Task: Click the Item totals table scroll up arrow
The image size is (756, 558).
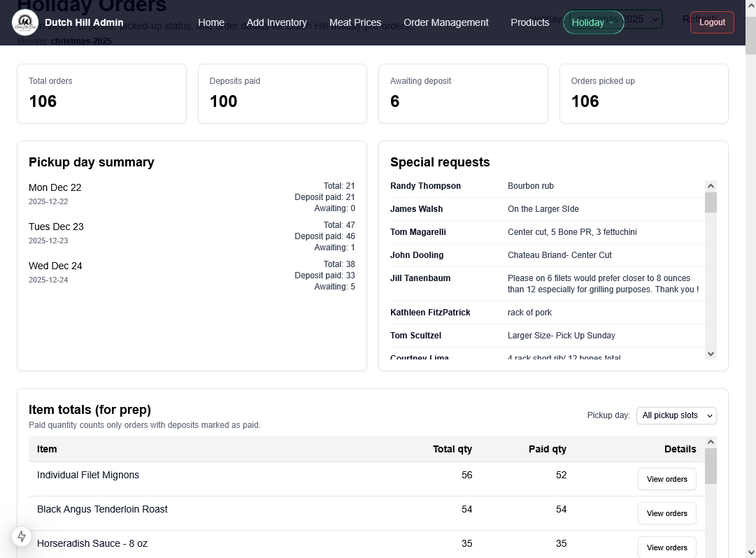Action: (x=711, y=443)
